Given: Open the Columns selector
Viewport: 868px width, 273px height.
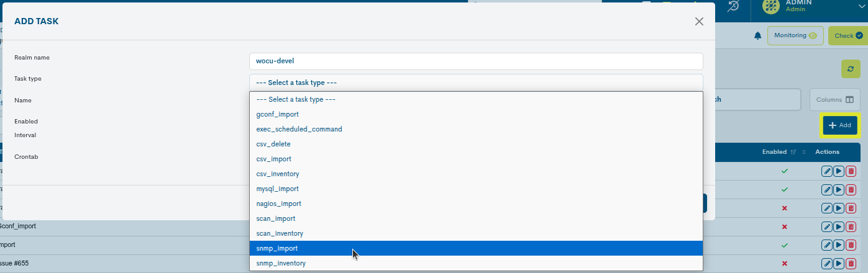Looking at the screenshot, I should pos(834,100).
